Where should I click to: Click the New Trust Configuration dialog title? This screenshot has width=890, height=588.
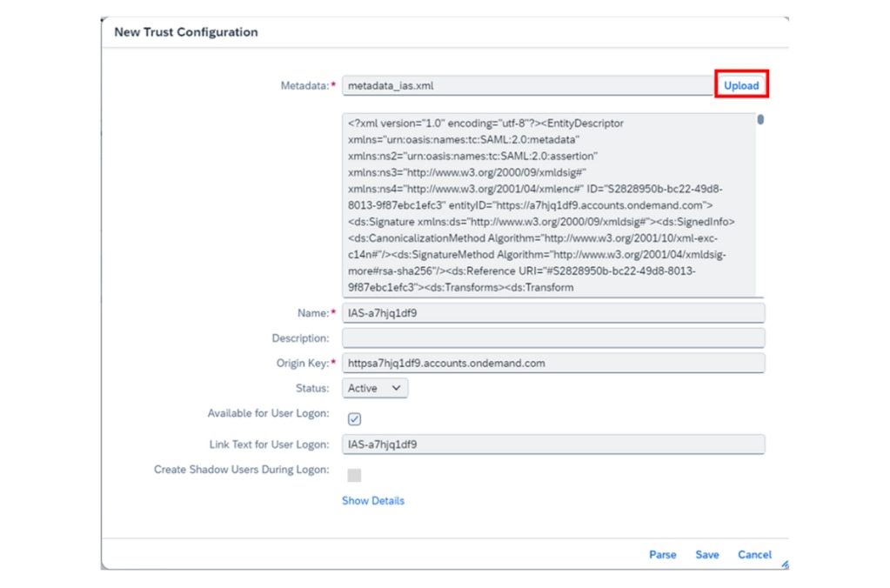186,32
